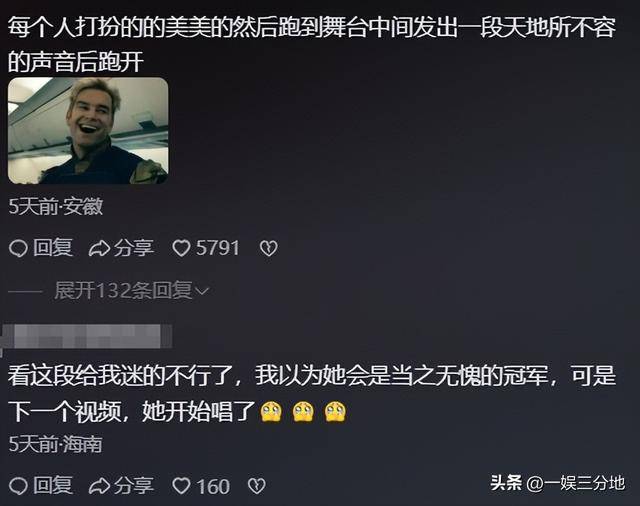The height and width of the screenshot is (506, 640).
Task: Click the first crying emoji in the second comment
Action: [271, 412]
